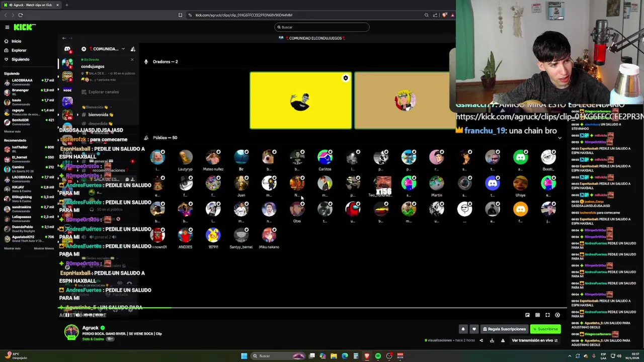Screen dimensions: 644x362
Task: Open Slots & Casino category link
Action: point(93,339)
